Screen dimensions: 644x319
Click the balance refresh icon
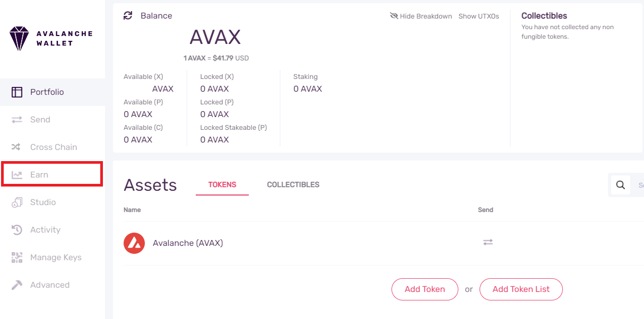pyautogui.click(x=128, y=16)
